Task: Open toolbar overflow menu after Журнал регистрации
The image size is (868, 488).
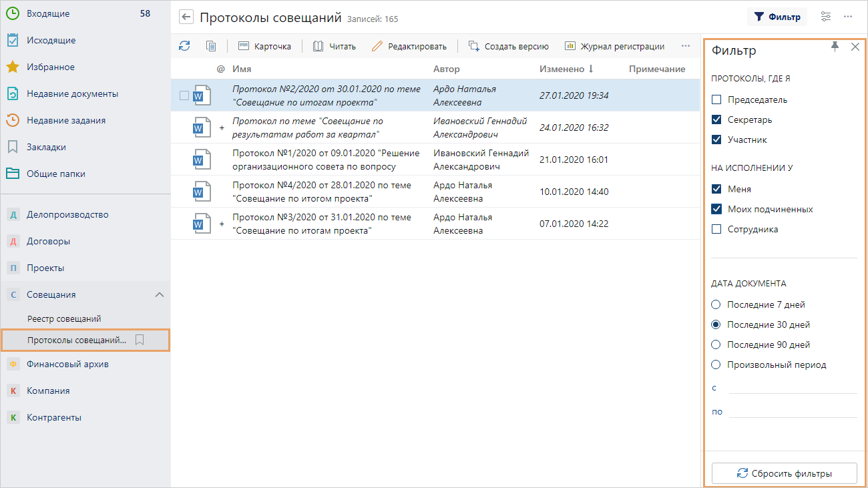Action: coord(685,46)
